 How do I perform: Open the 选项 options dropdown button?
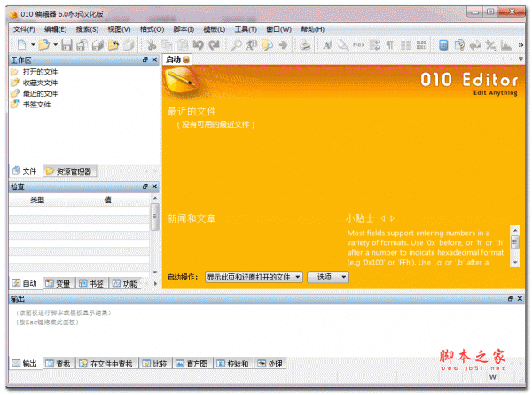coord(328,277)
